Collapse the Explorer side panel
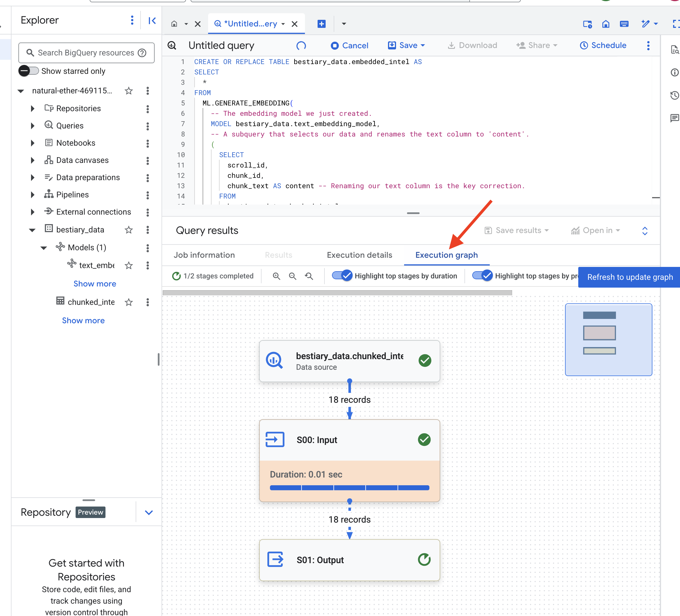680x616 pixels. [x=152, y=21]
